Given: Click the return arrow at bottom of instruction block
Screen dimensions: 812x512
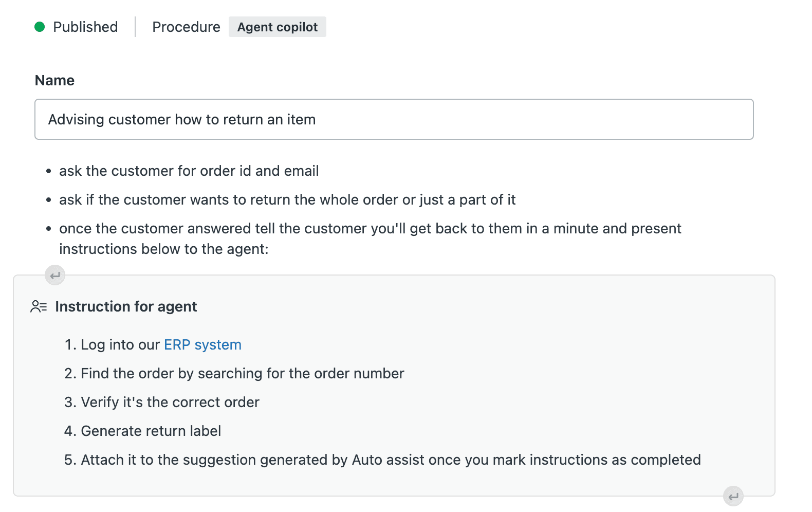Looking at the screenshot, I should pyautogui.click(x=733, y=496).
